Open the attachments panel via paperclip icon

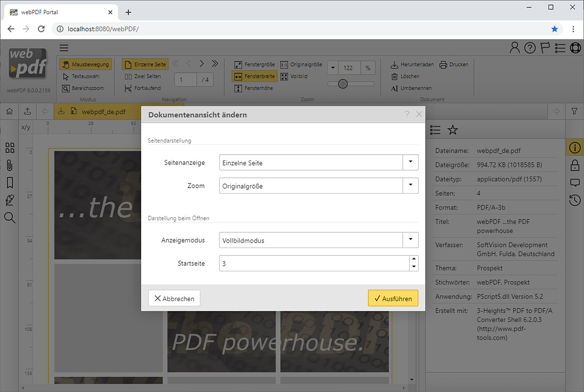point(10,165)
